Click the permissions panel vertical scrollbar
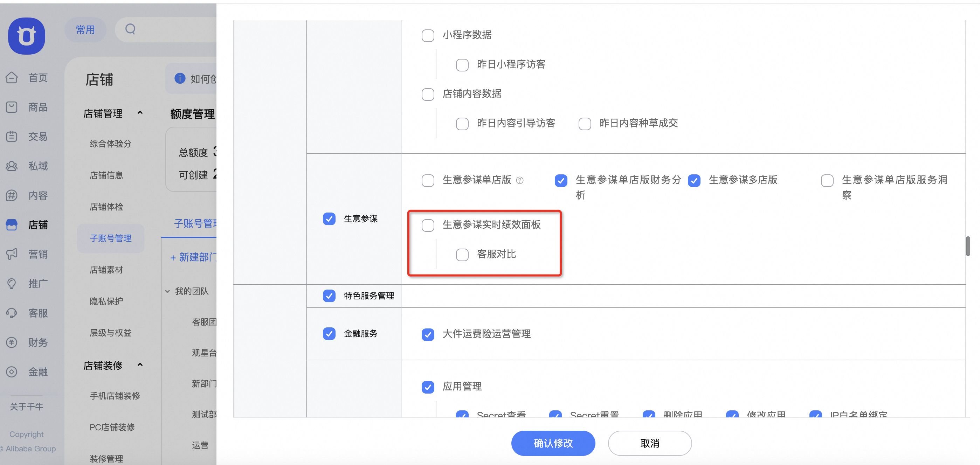 coord(968,246)
